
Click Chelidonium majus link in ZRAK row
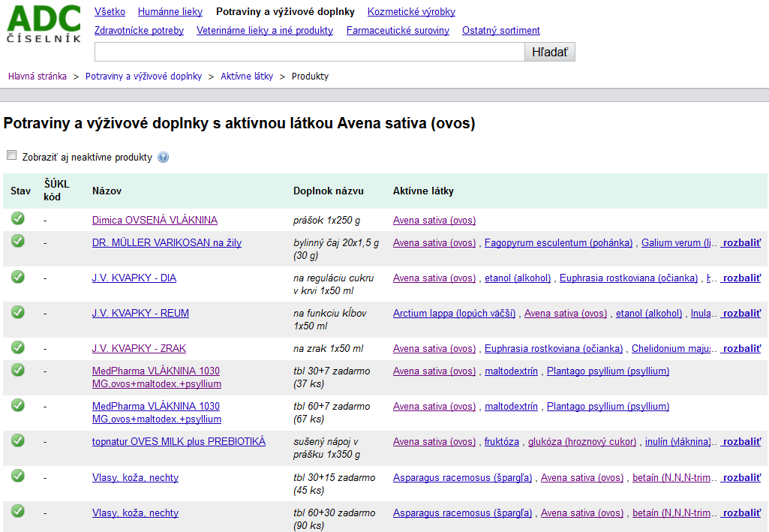[671, 349]
